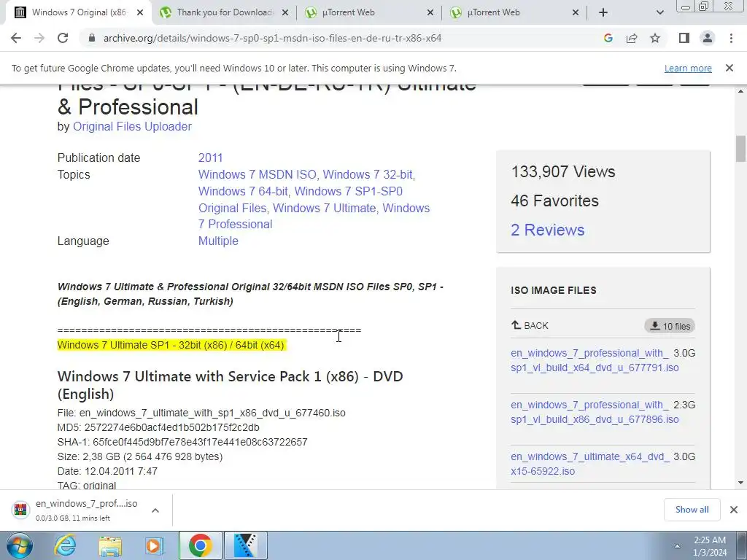Open Original Files Uploader profile link
The width and height of the screenshot is (747, 560).
tap(132, 126)
